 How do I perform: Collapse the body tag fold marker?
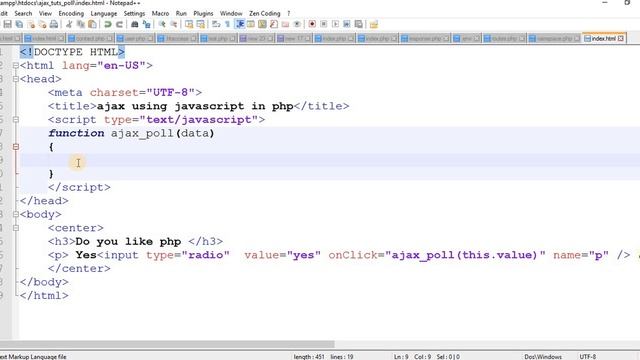[16, 214]
